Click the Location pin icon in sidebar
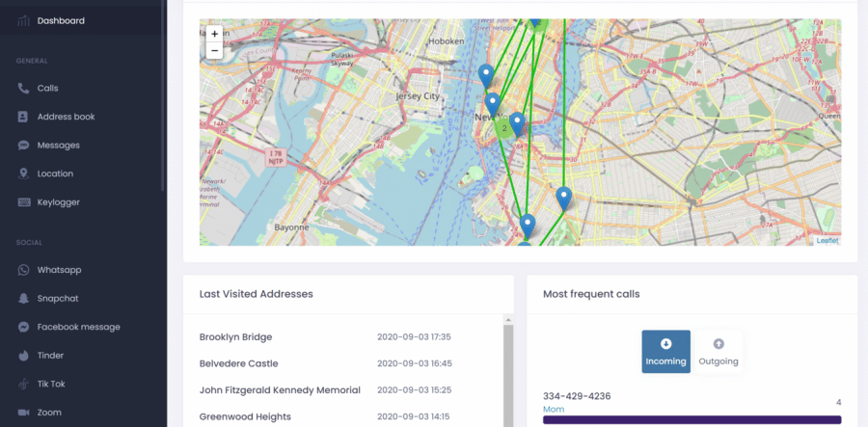868x427 pixels. coord(23,173)
